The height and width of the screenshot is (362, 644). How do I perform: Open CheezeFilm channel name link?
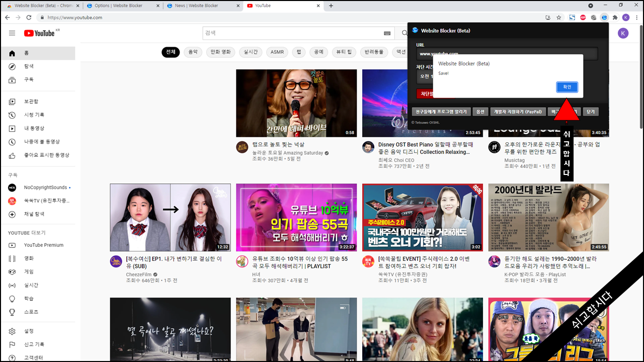[x=138, y=275]
